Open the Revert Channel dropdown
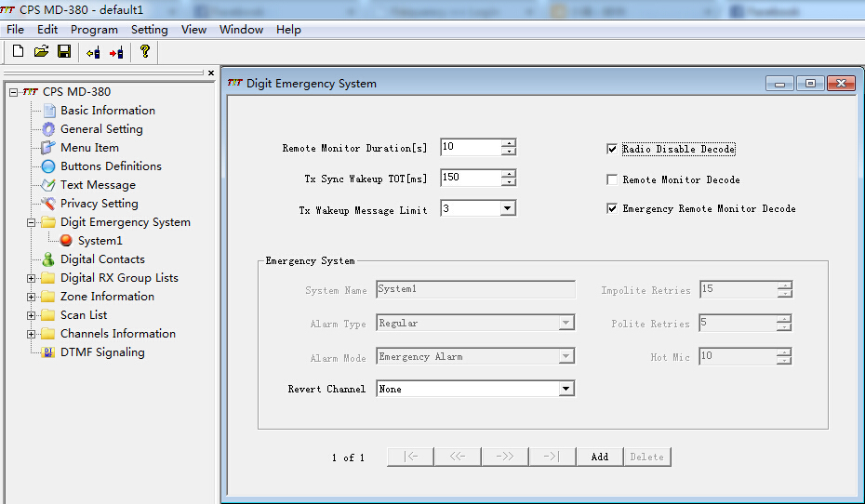Viewport: 865px width, 504px height. (566, 389)
